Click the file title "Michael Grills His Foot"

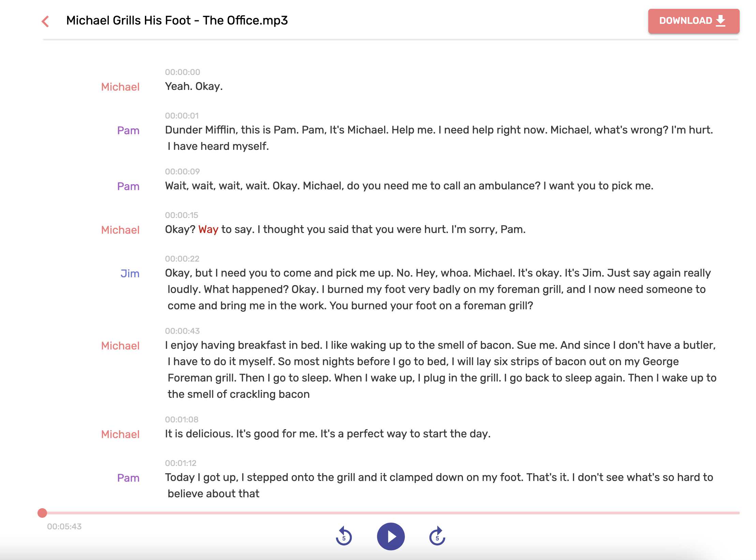(177, 20)
